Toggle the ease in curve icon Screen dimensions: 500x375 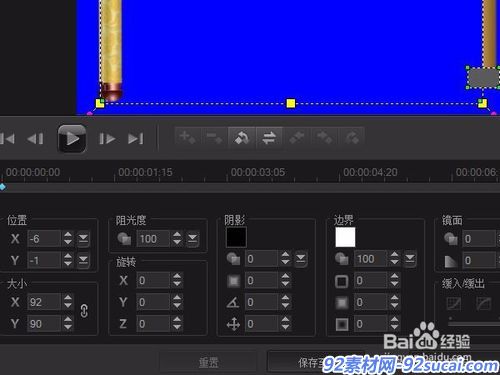tap(453, 304)
